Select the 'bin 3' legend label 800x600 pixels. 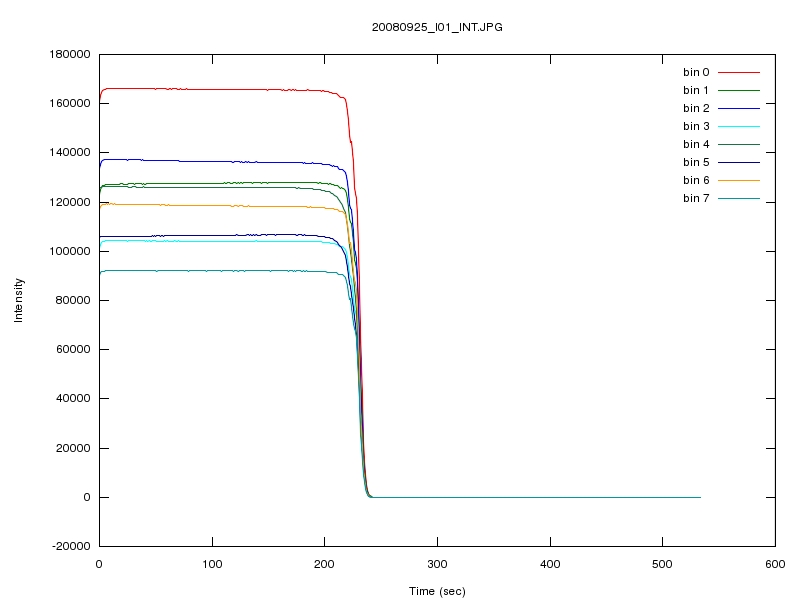point(696,126)
